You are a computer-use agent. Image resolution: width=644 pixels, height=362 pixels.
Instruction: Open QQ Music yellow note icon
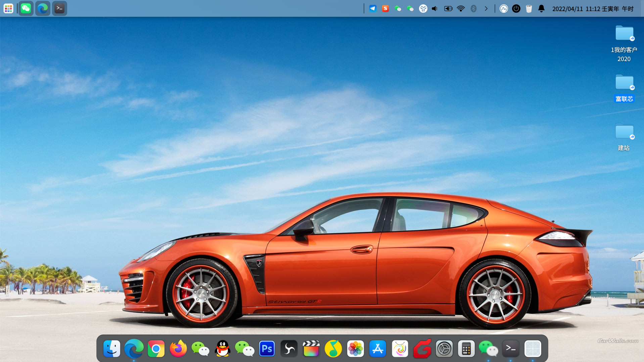333,349
